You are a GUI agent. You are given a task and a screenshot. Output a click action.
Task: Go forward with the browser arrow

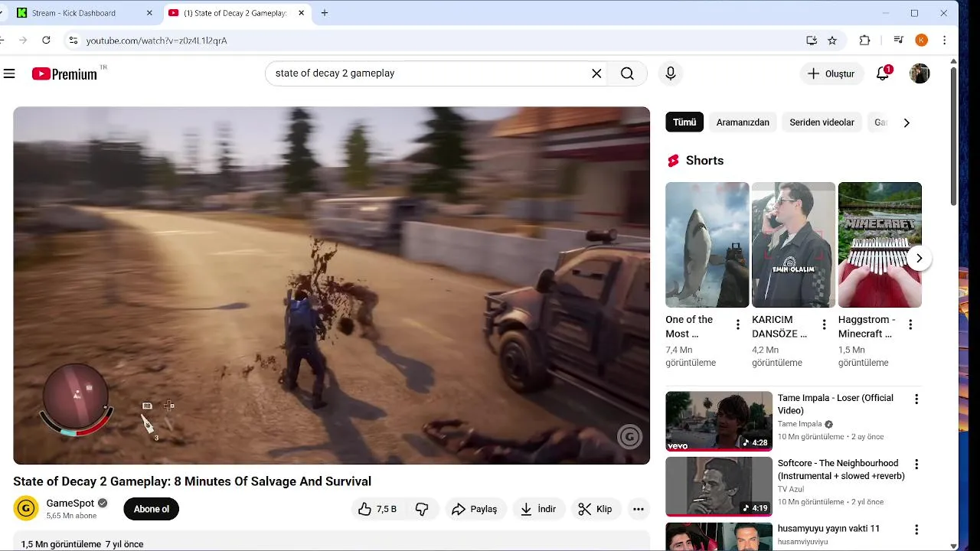pyautogui.click(x=23, y=41)
